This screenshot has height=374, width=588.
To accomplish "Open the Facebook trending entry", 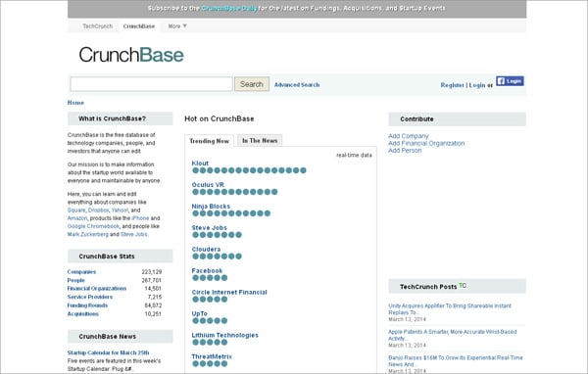I will pos(207,270).
